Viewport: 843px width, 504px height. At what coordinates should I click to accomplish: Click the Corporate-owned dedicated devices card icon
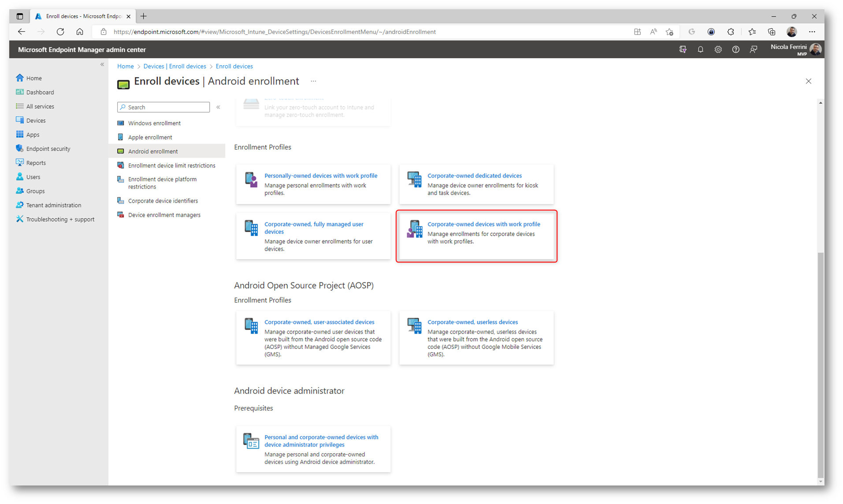tap(414, 179)
